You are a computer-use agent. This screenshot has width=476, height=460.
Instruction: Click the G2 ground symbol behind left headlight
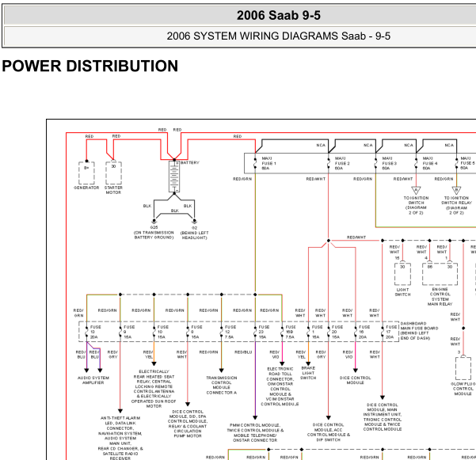pos(194,221)
